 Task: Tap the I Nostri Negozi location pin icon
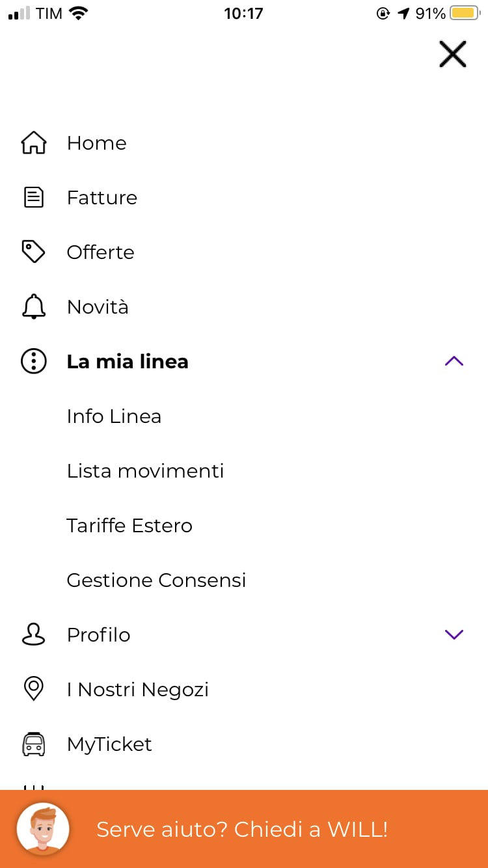(34, 689)
